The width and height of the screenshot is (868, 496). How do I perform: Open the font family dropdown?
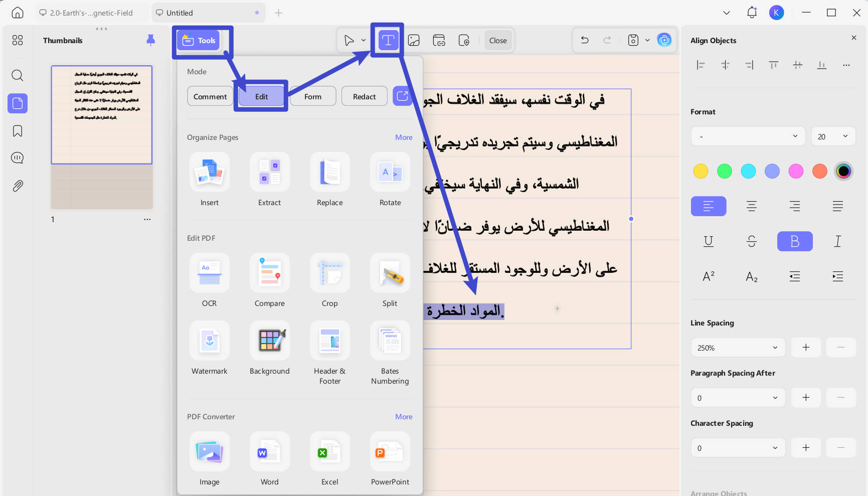pyautogui.click(x=748, y=136)
